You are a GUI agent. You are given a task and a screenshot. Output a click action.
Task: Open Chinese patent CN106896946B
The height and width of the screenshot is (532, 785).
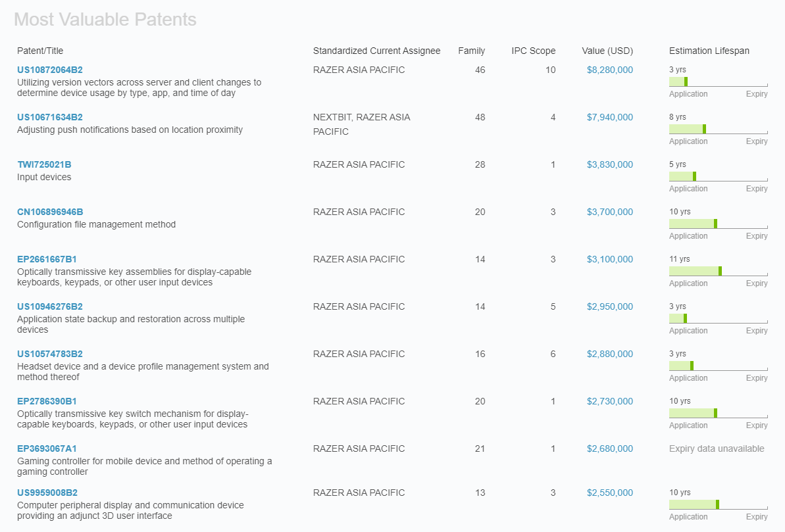coord(49,211)
